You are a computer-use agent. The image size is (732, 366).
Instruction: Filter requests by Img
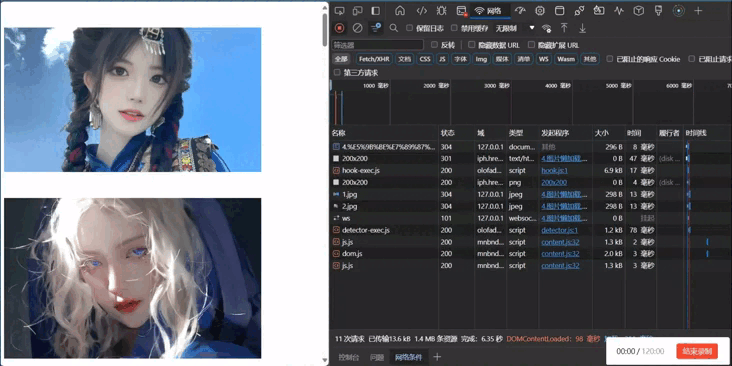click(481, 59)
